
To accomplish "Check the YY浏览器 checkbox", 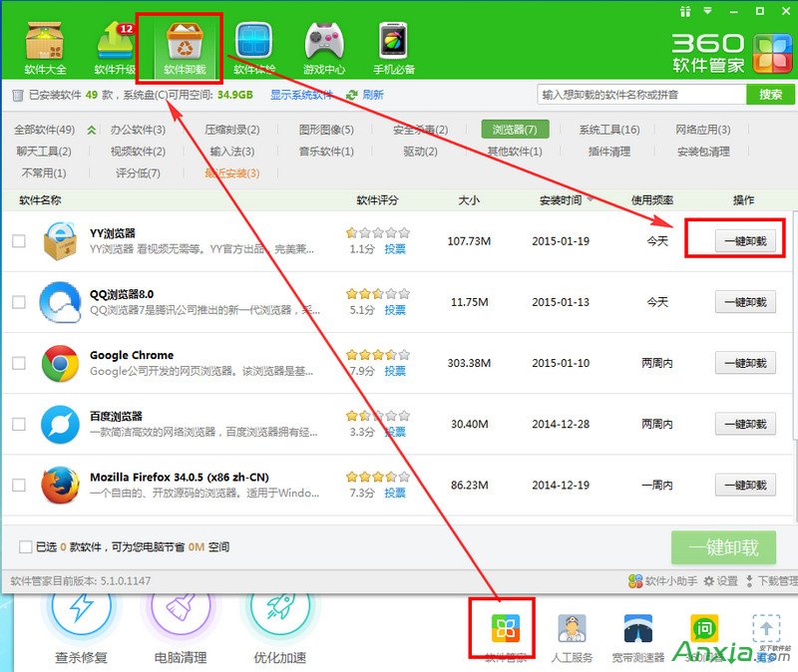I will (x=19, y=240).
